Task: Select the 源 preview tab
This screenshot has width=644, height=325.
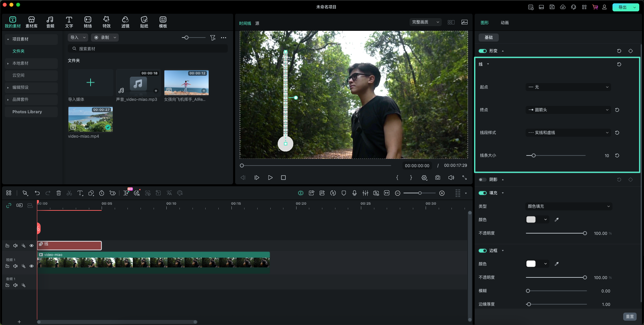Action: click(x=257, y=23)
